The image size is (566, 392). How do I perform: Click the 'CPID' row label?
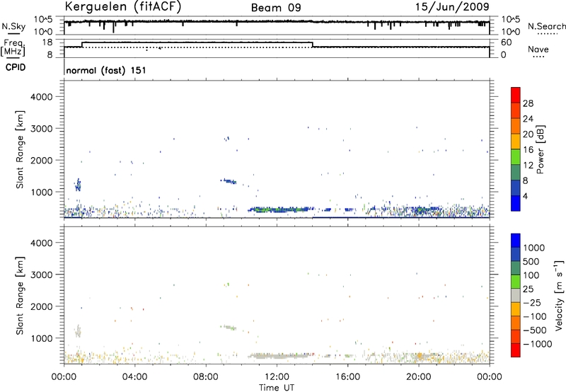(16, 67)
